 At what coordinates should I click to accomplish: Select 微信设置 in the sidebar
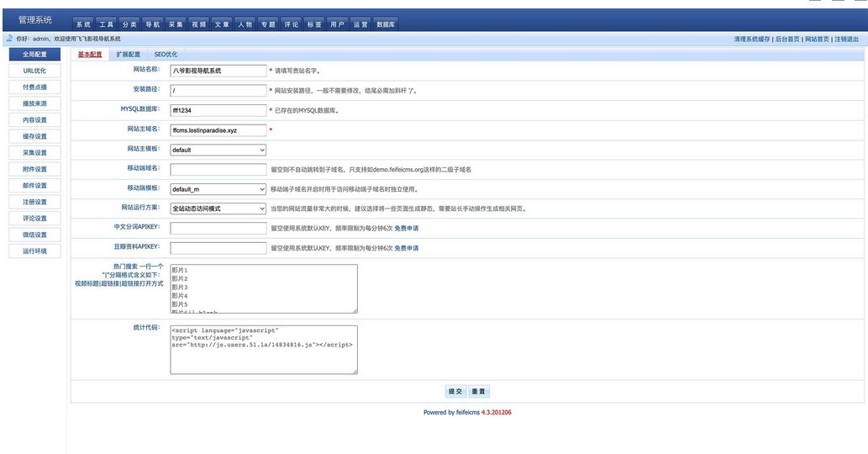35,235
